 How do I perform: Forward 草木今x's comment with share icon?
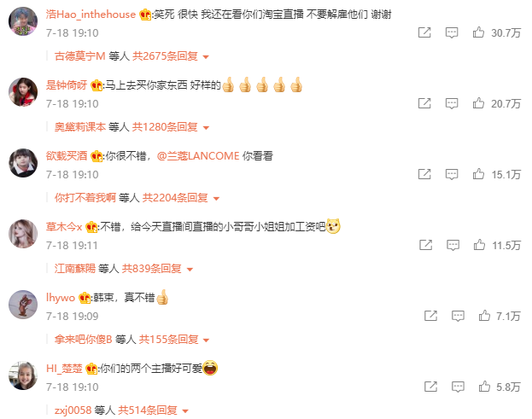425,245
